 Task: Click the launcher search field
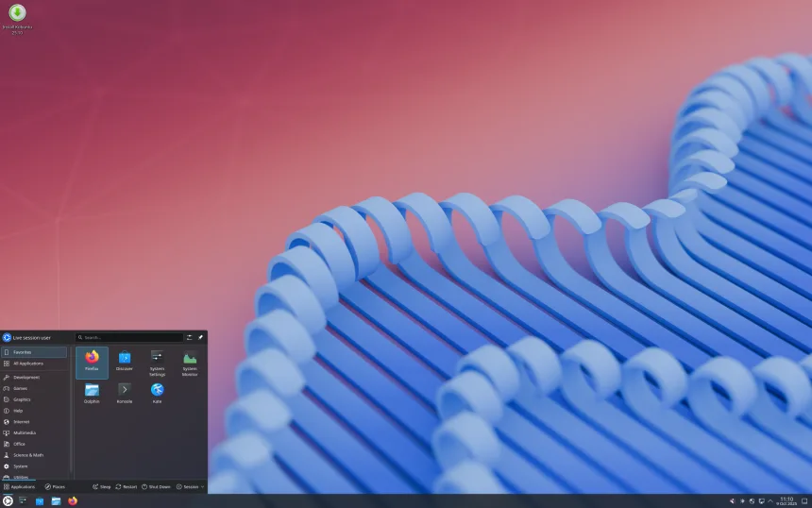tap(130, 337)
